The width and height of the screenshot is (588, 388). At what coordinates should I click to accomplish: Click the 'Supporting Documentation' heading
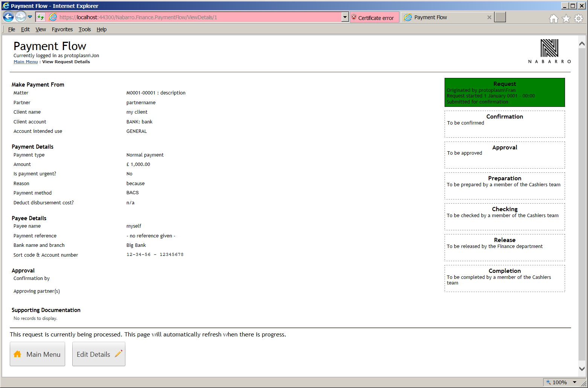click(x=46, y=310)
